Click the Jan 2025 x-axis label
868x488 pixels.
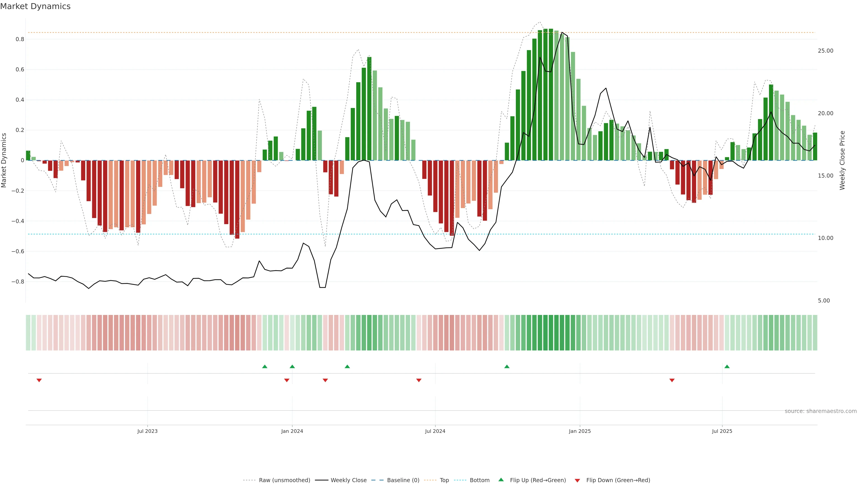click(580, 431)
